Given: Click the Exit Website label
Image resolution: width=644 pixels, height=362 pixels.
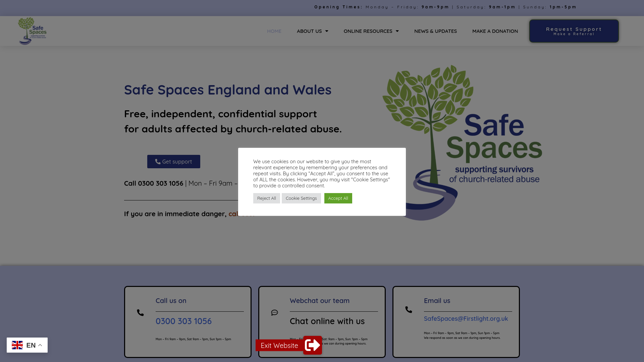Looking at the screenshot, I should click(279, 345).
